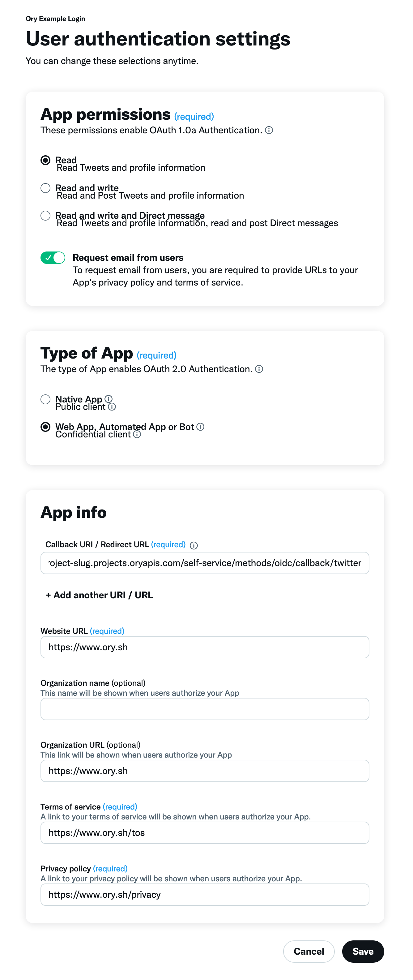Click the Privacy policy URL field
413x980 pixels.
coord(205,894)
